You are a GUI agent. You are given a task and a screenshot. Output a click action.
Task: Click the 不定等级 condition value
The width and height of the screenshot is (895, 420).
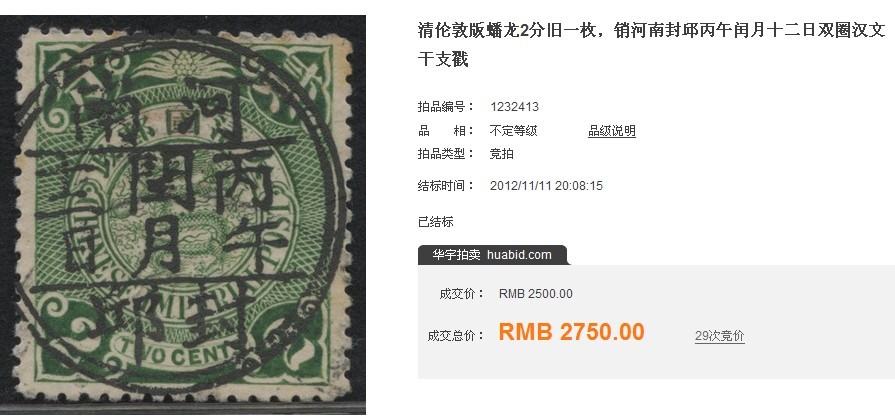coord(514,131)
